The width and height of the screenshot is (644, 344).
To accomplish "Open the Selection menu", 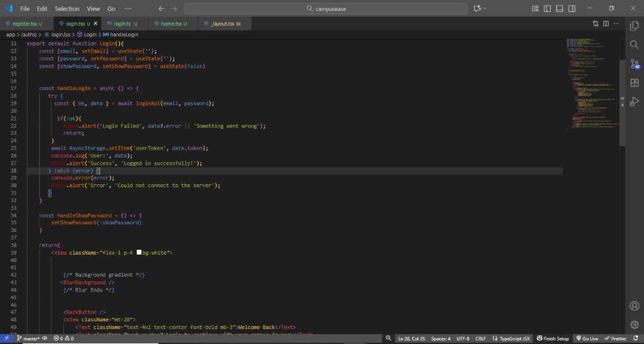I will pyautogui.click(x=67, y=8).
